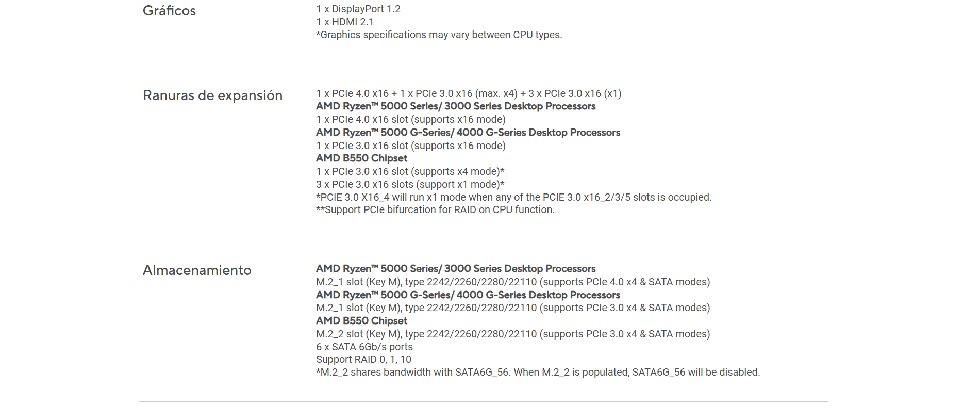Click the M.2_2 slot specification line

tap(512, 334)
